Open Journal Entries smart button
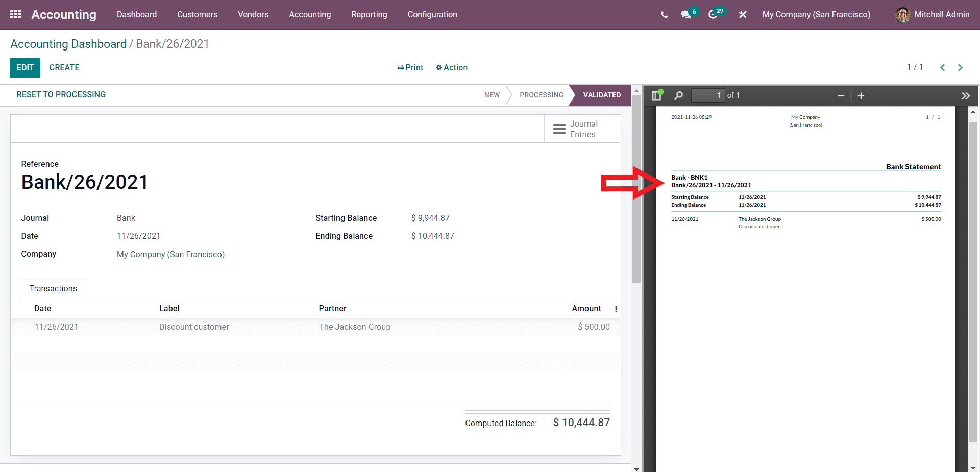980x472 pixels. click(582, 129)
